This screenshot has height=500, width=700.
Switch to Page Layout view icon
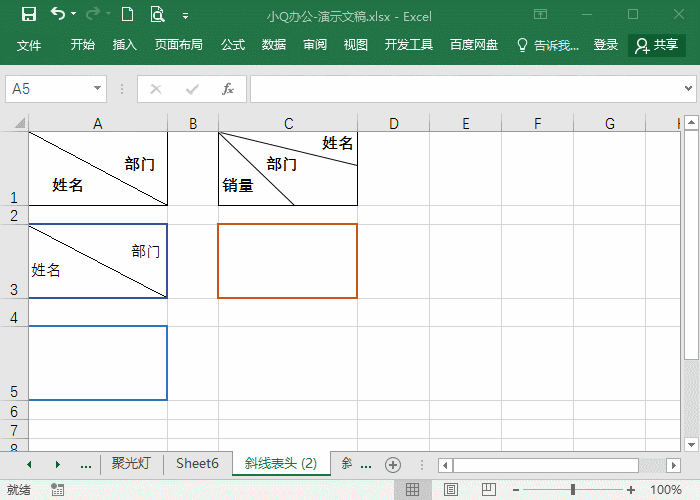point(451,489)
